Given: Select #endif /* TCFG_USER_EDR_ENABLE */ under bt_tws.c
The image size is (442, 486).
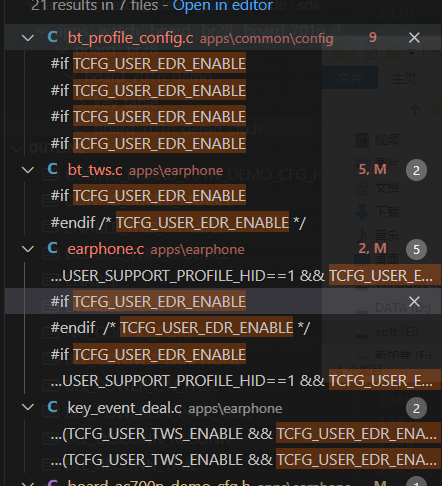Looking at the screenshot, I should click(178, 222).
